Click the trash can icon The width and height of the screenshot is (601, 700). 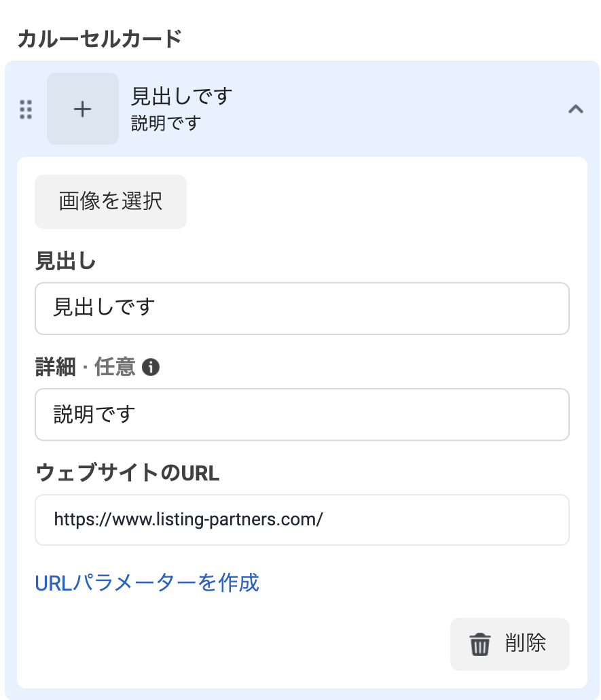480,644
